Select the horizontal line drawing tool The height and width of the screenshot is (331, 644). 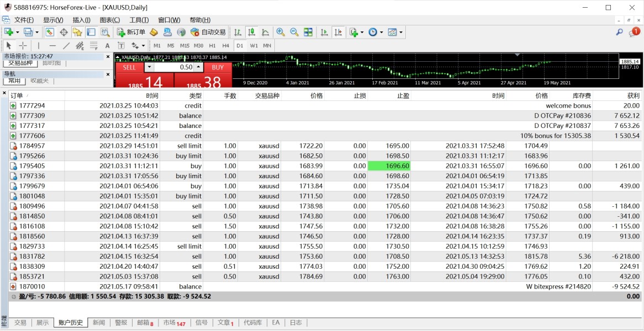coord(52,46)
